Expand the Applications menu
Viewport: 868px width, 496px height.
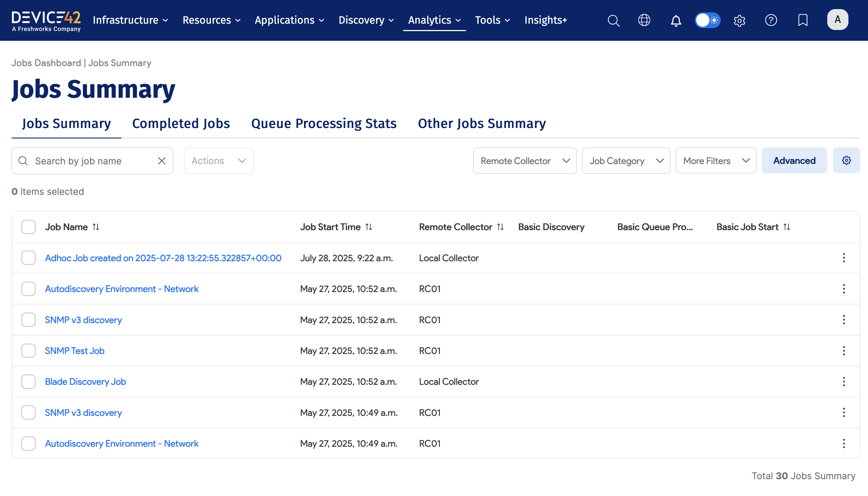point(289,20)
